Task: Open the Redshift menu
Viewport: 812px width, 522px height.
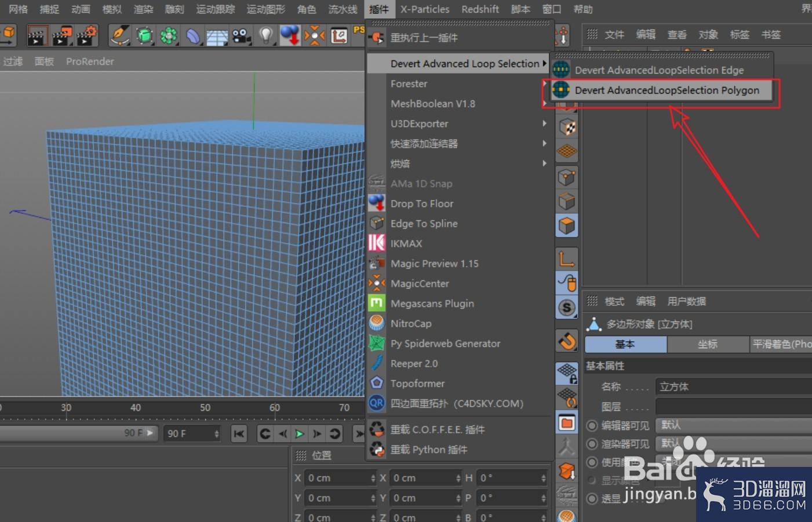Action: [480, 9]
